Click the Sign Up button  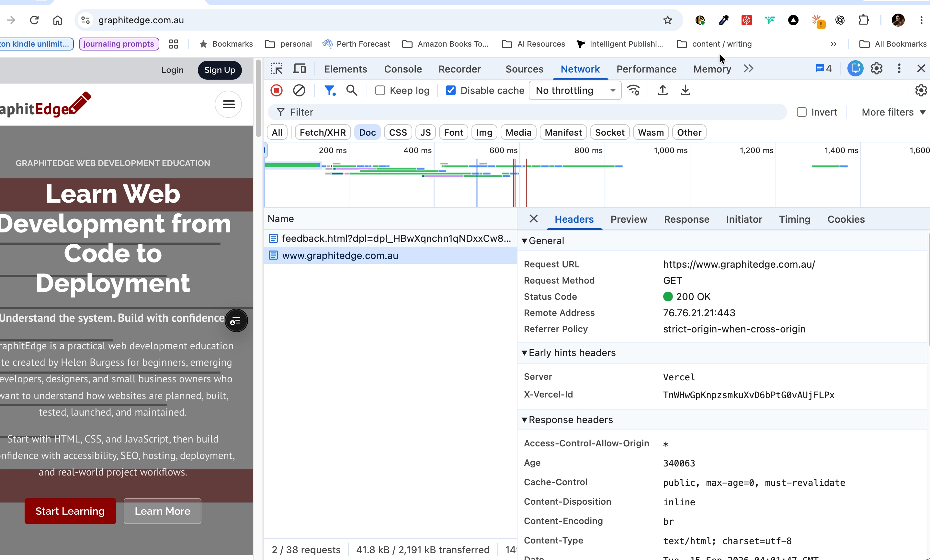click(x=220, y=70)
